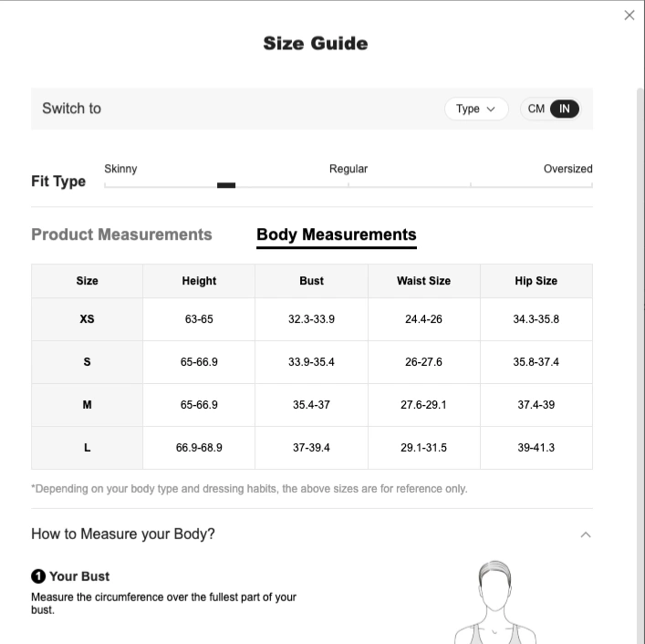The height and width of the screenshot is (644, 645).
Task: Click the Hip Size column header
Action: tap(536, 281)
